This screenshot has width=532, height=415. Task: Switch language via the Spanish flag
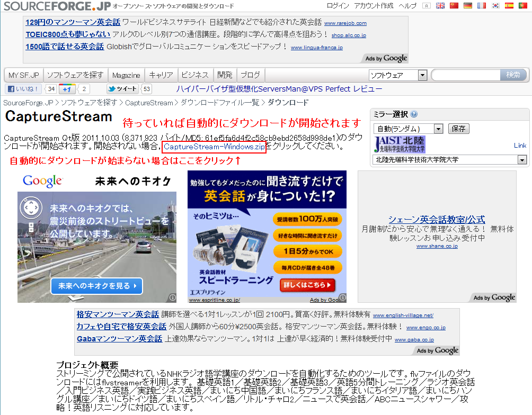point(509,5)
